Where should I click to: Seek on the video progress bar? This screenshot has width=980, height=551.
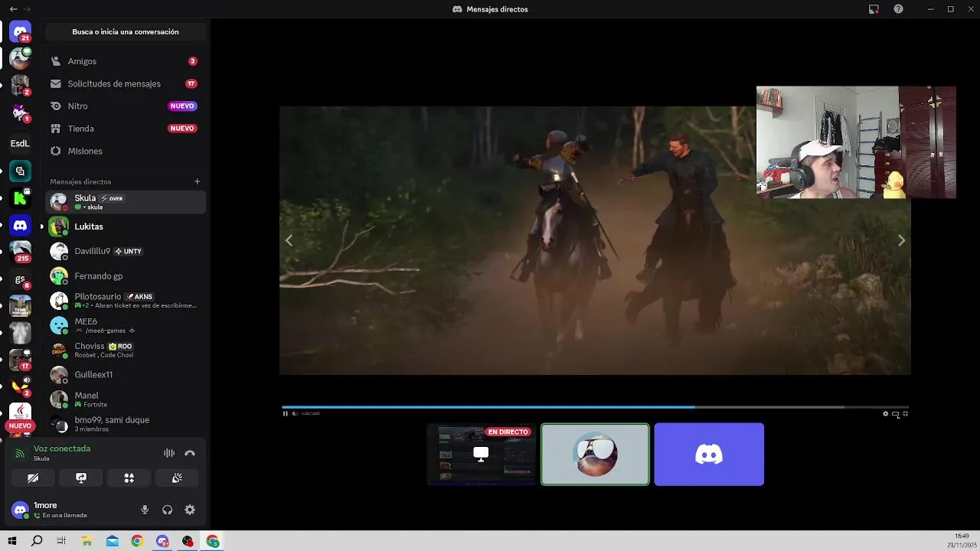pyautogui.click(x=595, y=407)
